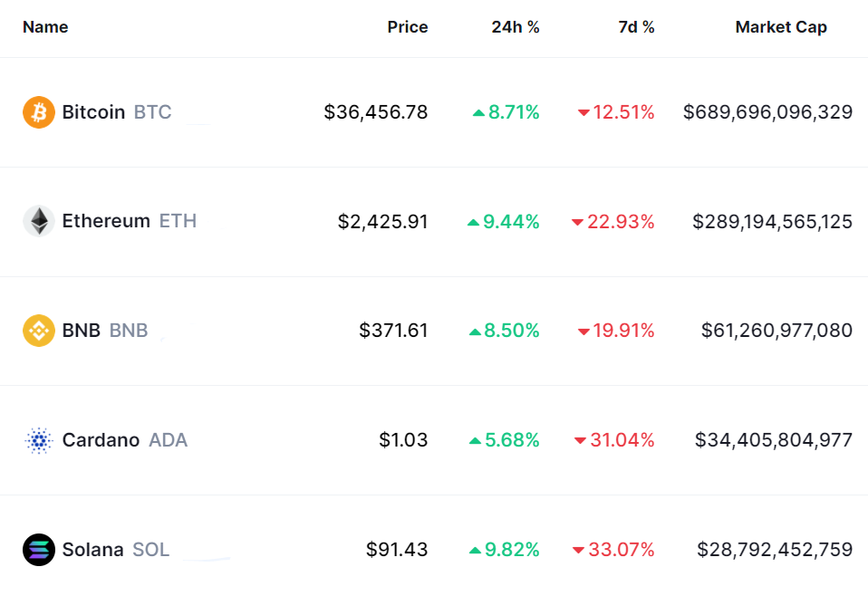Open the Solana coin page link
The image size is (868, 596).
tap(92, 550)
